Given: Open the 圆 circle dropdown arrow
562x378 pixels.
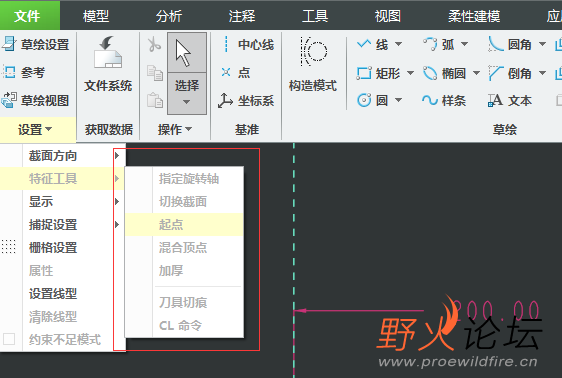Looking at the screenshot, I should point(398,100).
